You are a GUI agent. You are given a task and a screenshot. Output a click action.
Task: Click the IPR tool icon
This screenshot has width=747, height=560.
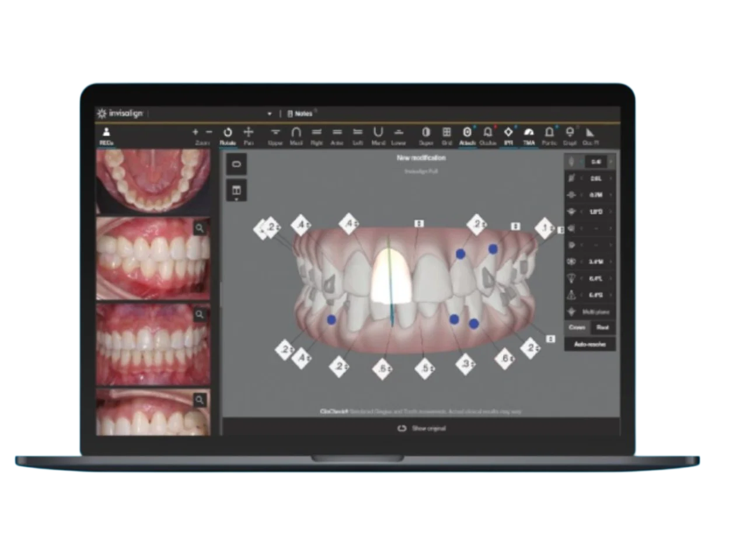coord(507,134)
